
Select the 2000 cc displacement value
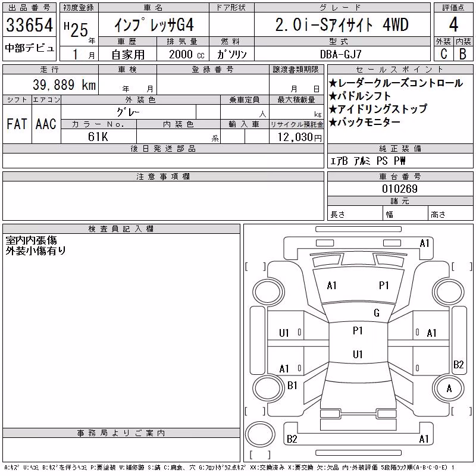click(187, 54)
